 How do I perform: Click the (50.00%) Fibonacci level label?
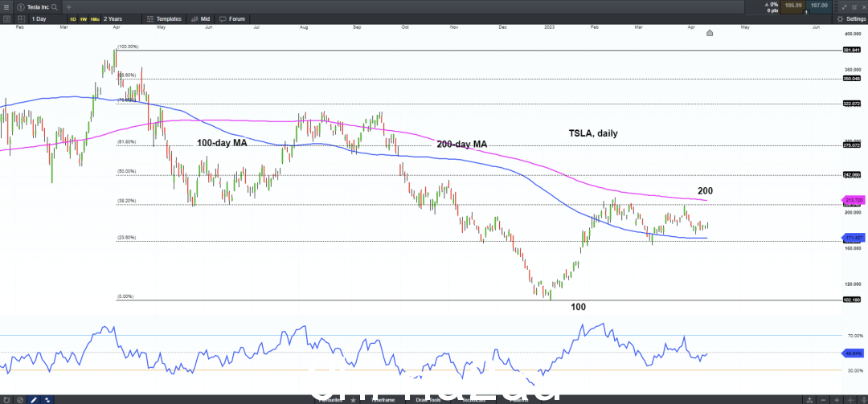pyautogui.click(x=126, y=172)
